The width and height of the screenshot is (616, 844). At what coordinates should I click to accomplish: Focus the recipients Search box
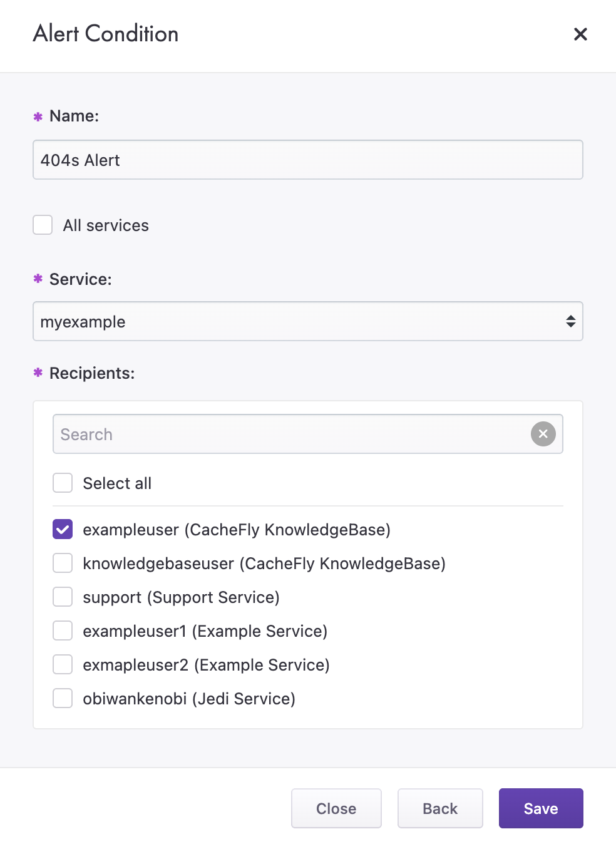(x=291, y=434)
